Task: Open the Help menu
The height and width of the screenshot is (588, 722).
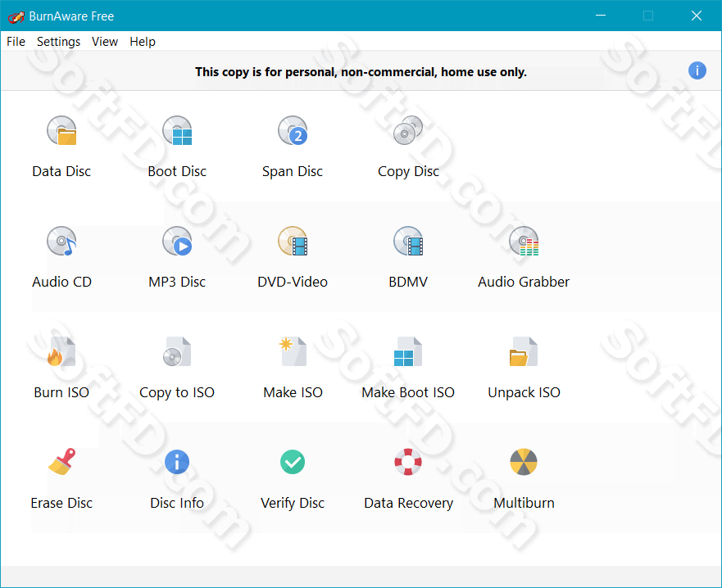Action: 143,42
